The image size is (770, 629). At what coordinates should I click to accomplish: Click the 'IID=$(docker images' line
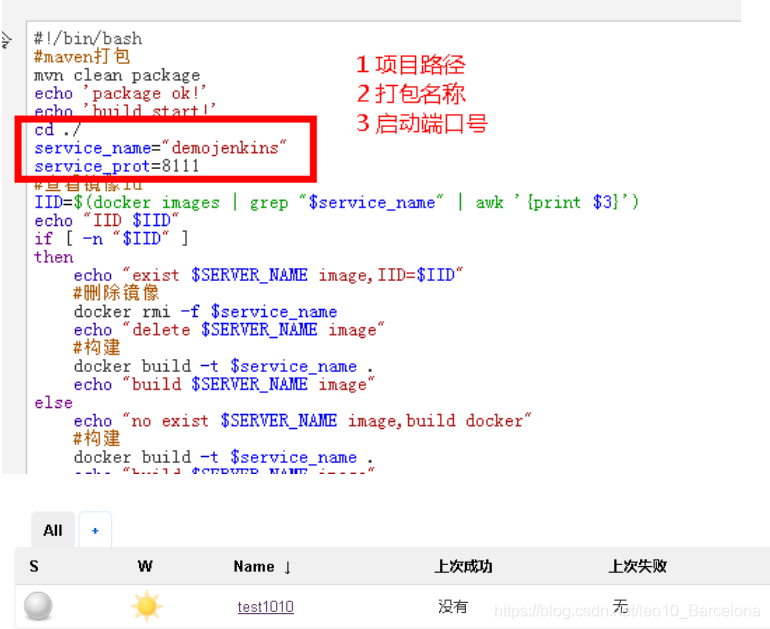336,202
